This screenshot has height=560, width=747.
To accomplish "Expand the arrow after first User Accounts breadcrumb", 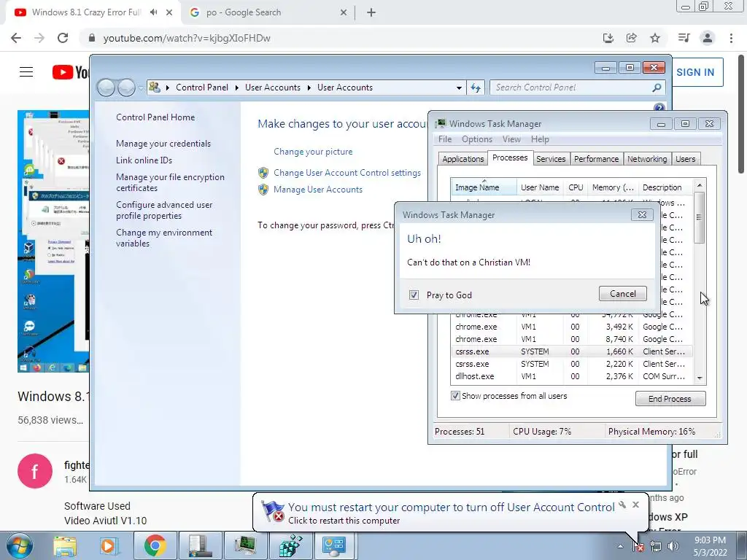I will click(309, 87).
